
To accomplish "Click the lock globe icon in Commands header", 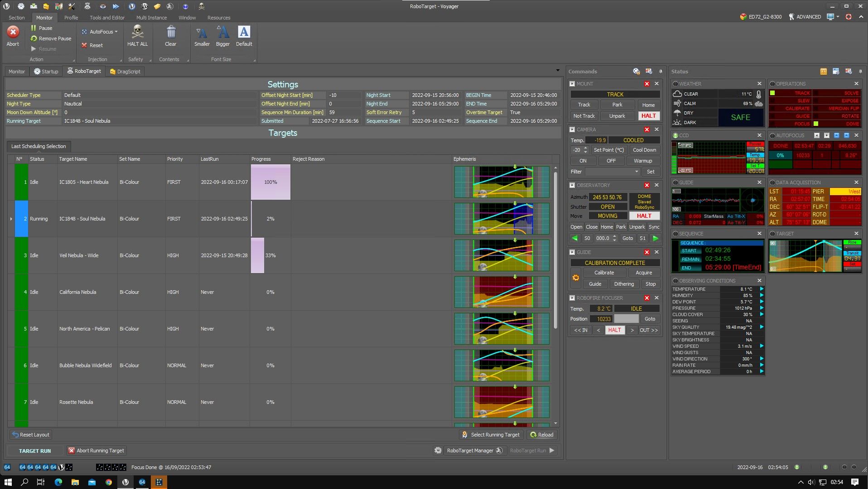I will click(x=637, y=72).
